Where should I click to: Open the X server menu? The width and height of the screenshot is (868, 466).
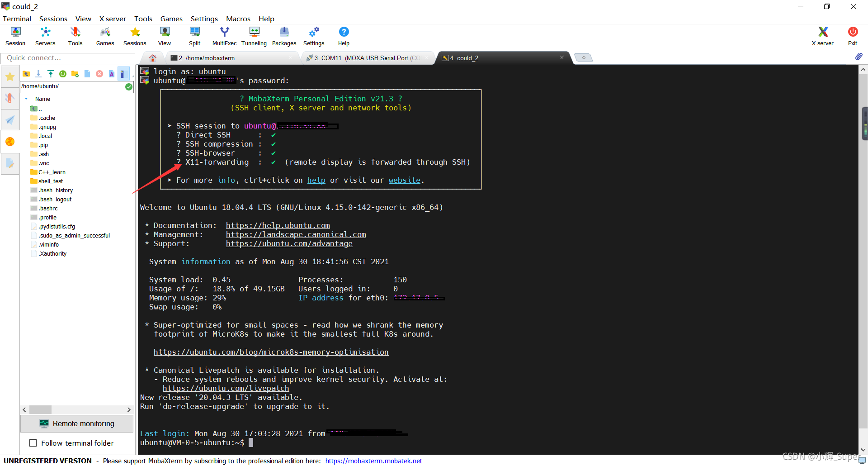click(x=113, y=19)
